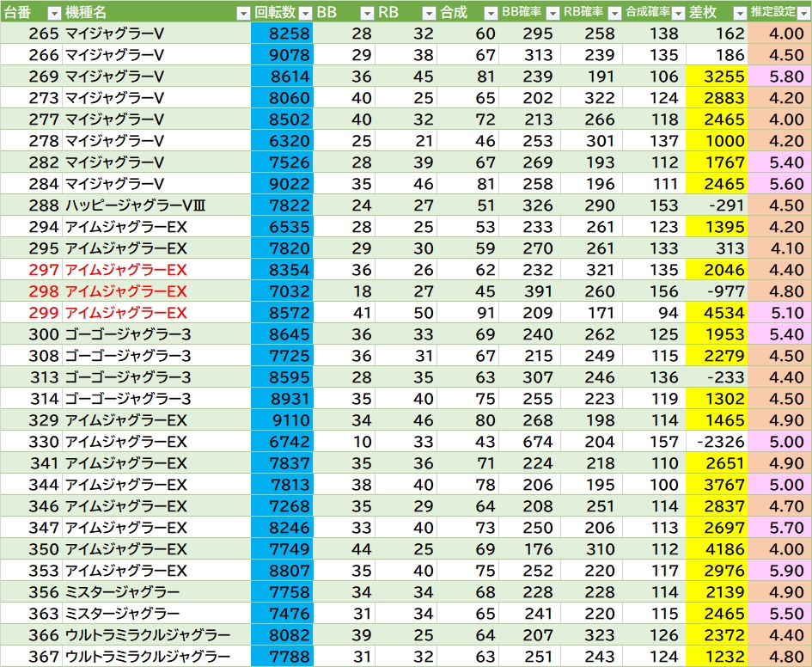Viewport: 812px width, 667px height.
Task: Select the 機種名 header cell
Action: pyautogui.click(x=156, y=12)
